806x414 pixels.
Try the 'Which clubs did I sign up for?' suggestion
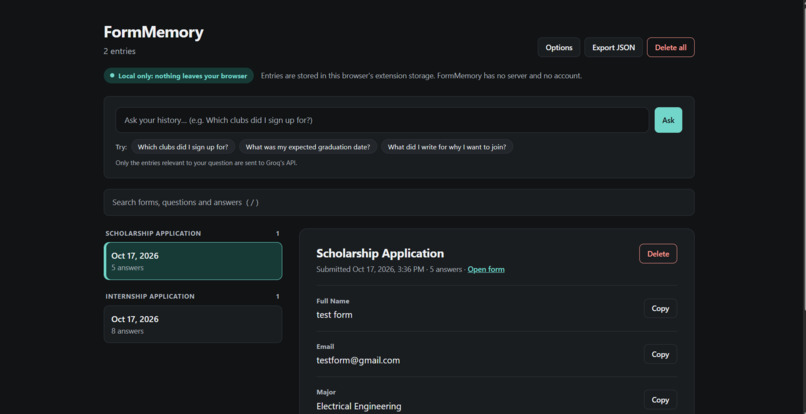click(183, 147)
